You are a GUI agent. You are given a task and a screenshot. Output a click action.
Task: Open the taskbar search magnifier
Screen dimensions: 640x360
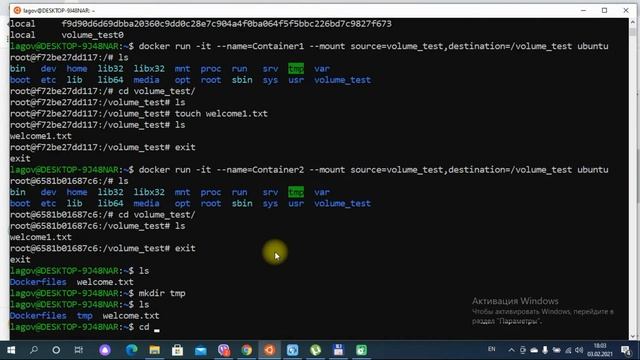click(x=34, y=350)
